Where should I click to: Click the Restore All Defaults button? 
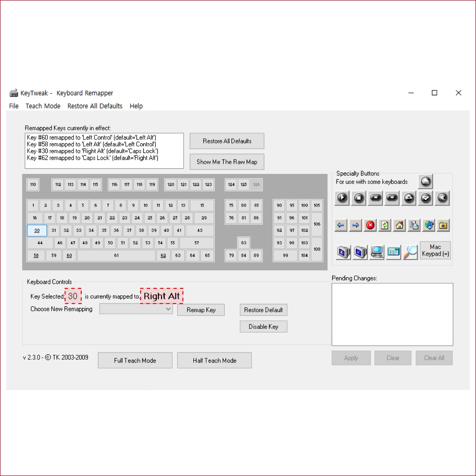tap(227, 141)
